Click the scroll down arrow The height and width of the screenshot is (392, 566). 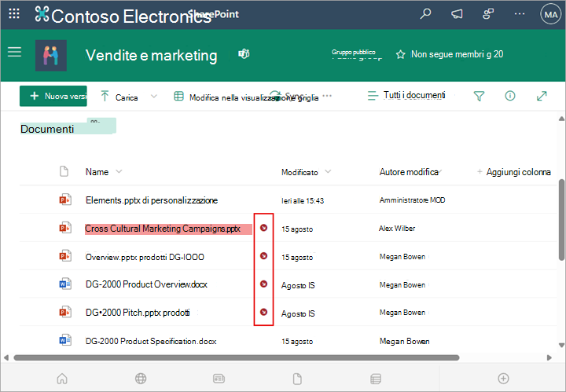561,345
